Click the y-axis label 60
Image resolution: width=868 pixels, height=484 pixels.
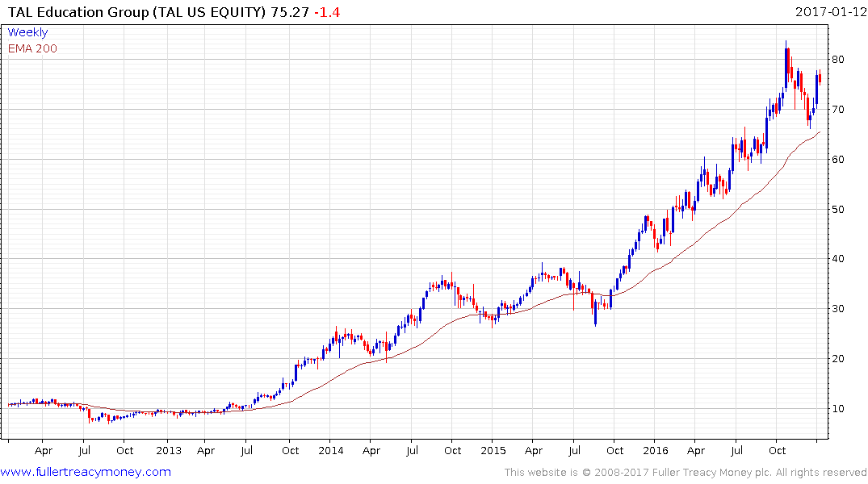[x=837, y=159]
